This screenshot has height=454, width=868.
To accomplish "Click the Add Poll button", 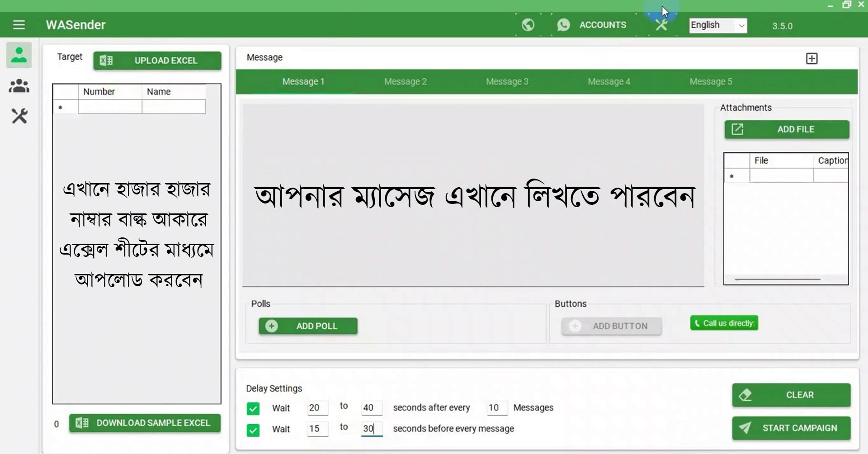I will point(308,326).
